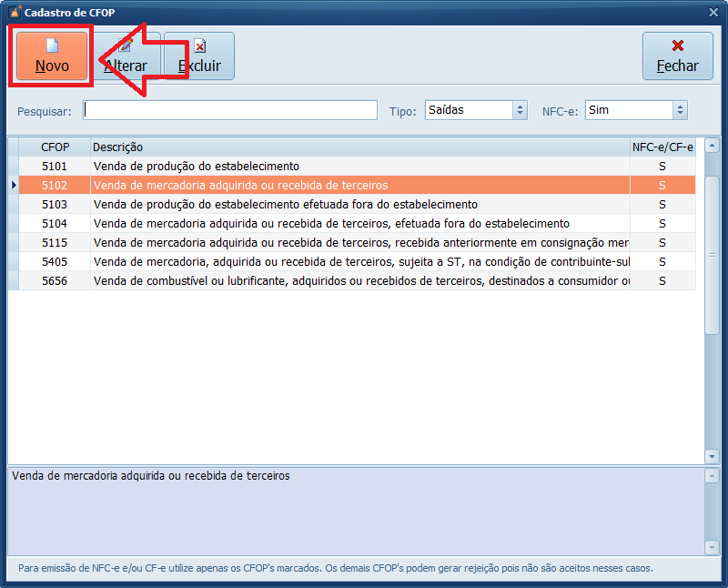The width and height of the screenshot is (728, 588).
Task: Sort by the Descrição column header
Action: click(x=359, y=147)
